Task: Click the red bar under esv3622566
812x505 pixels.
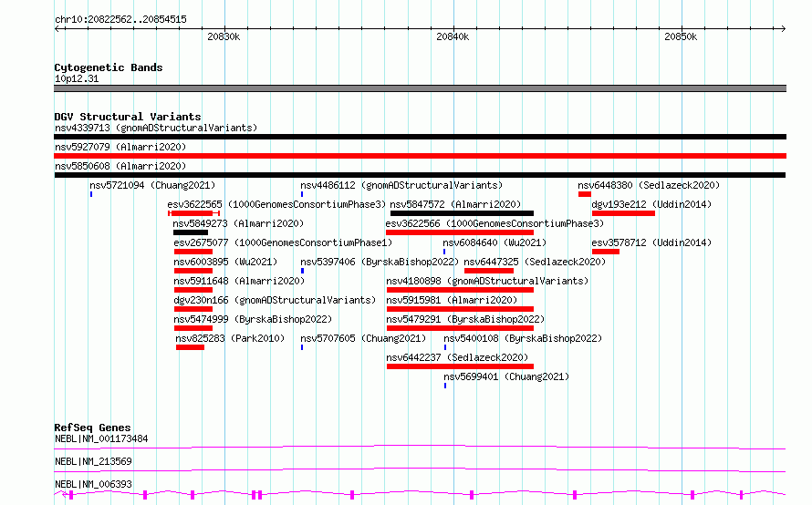Action: [460, 232]
